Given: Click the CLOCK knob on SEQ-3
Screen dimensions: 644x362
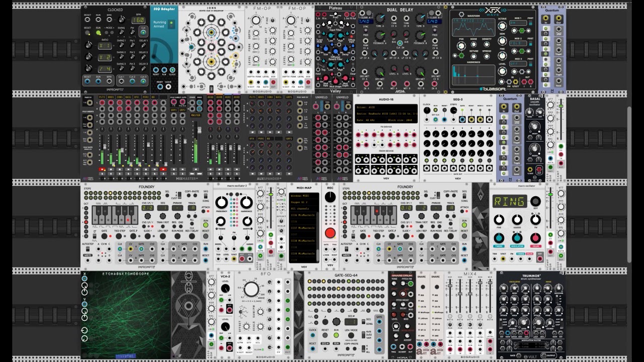Looking at the screenshot, I should pyautogui.click(x=427, y=111).
